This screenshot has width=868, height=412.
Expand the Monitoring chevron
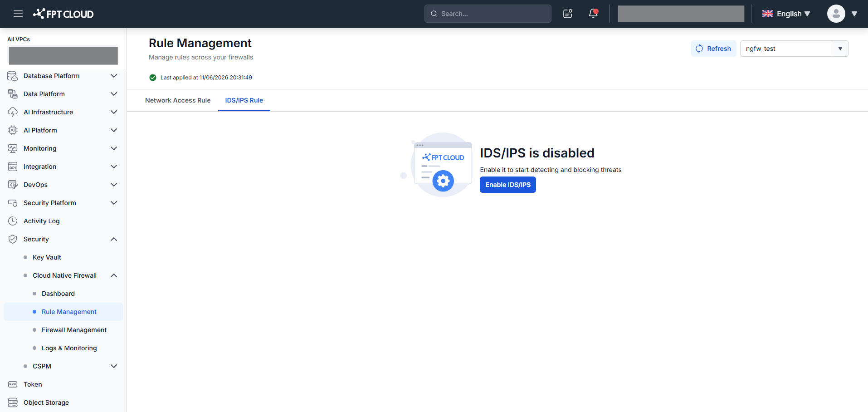114,148
